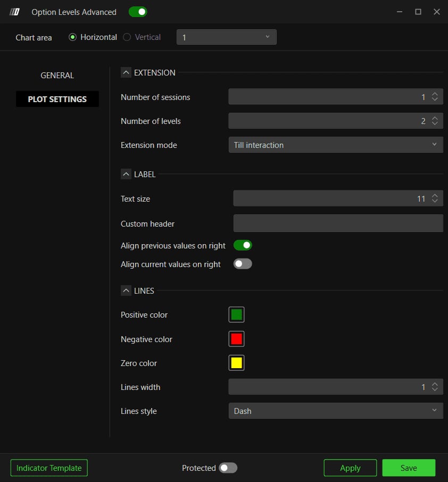Increase the Number of levels value
448x482 pixels.
click(435, 118)
